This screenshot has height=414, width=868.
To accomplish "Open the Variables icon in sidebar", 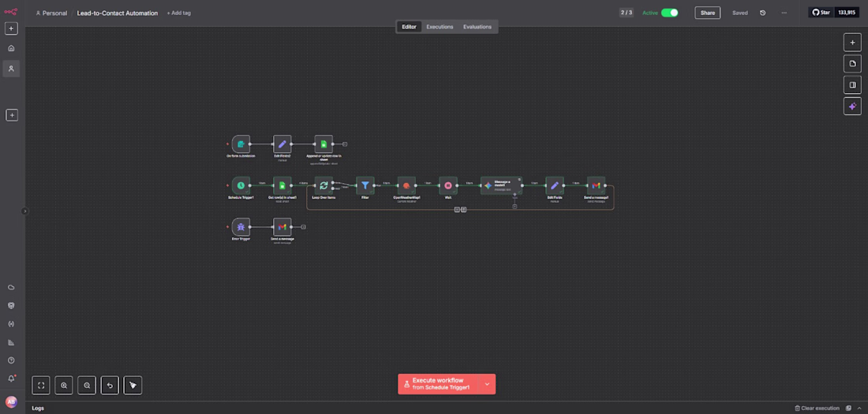I will click(11, 324).
